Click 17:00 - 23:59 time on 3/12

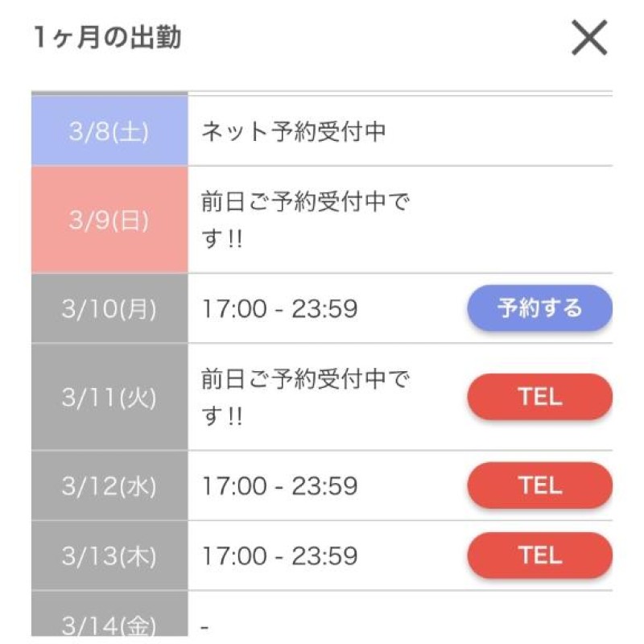279,486
